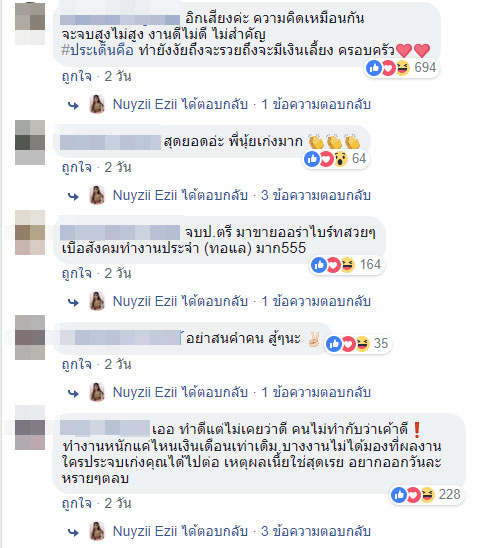Open reactions on the 228-reaction comment

click(x=426, y=495)
